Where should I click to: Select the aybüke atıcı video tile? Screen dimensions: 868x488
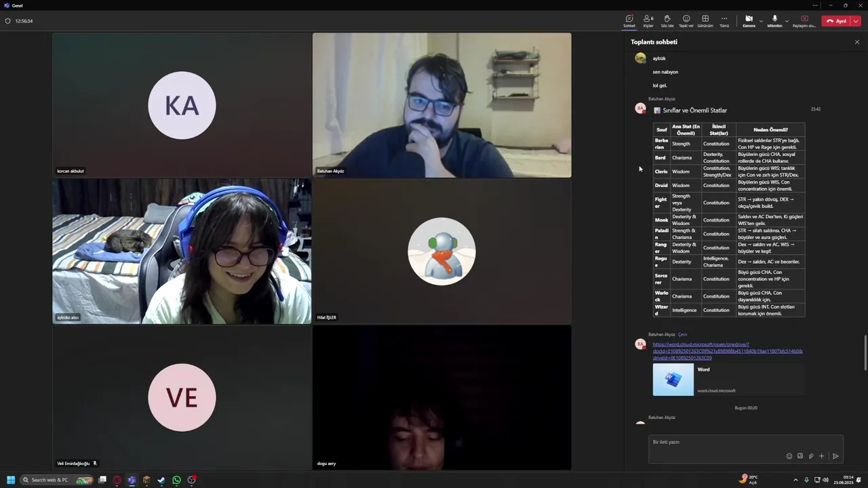tap(182, 251)
